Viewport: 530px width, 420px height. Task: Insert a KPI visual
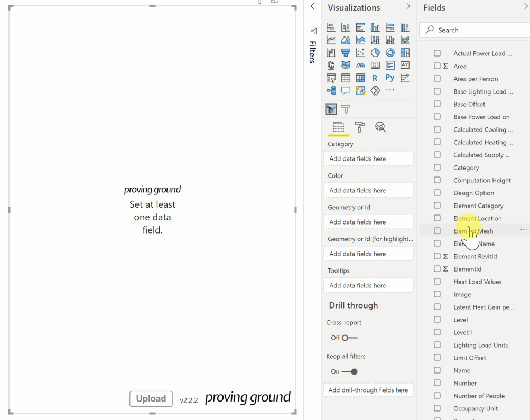(x=405, y=65)
